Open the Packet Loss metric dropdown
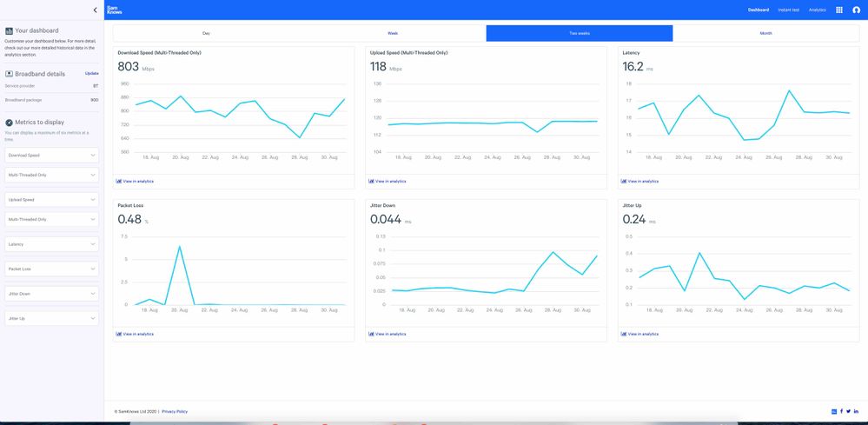 pos(51,269)
